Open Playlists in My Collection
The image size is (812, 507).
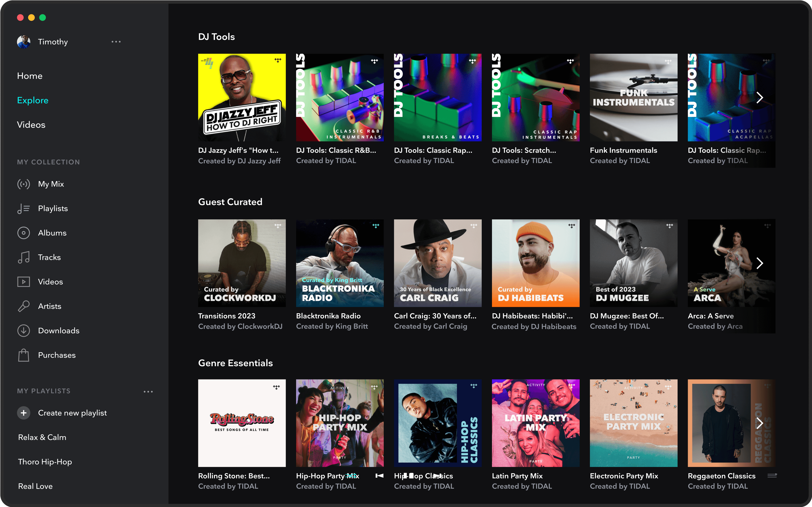[x=53, y=208]
